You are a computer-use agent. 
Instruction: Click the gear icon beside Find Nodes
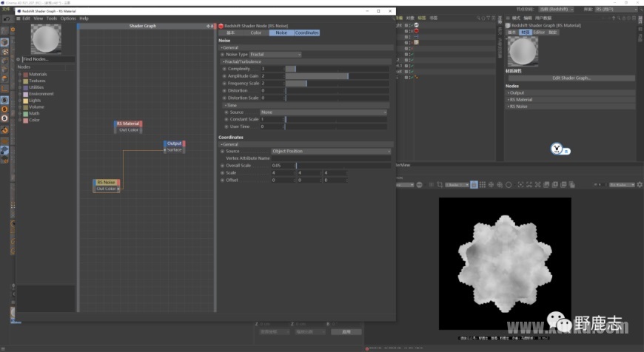(x=18, y=59)
